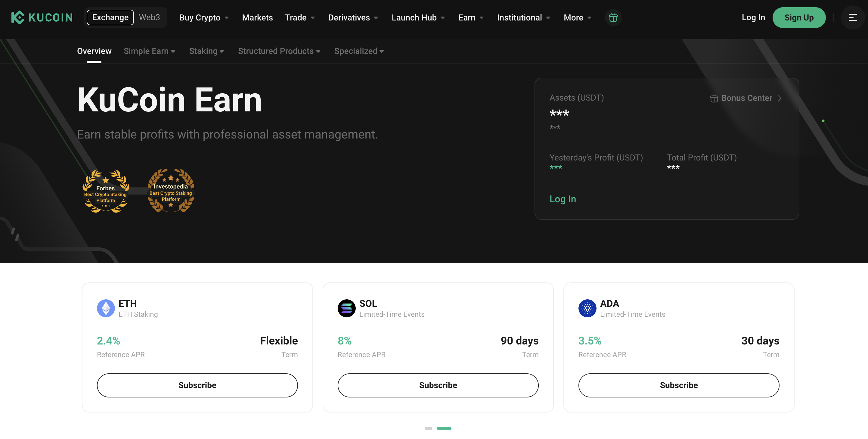The height and width of the screenshot is (439, 868).
Task: Click the Investopedia award badge
Action: click(x=171, y=191)
